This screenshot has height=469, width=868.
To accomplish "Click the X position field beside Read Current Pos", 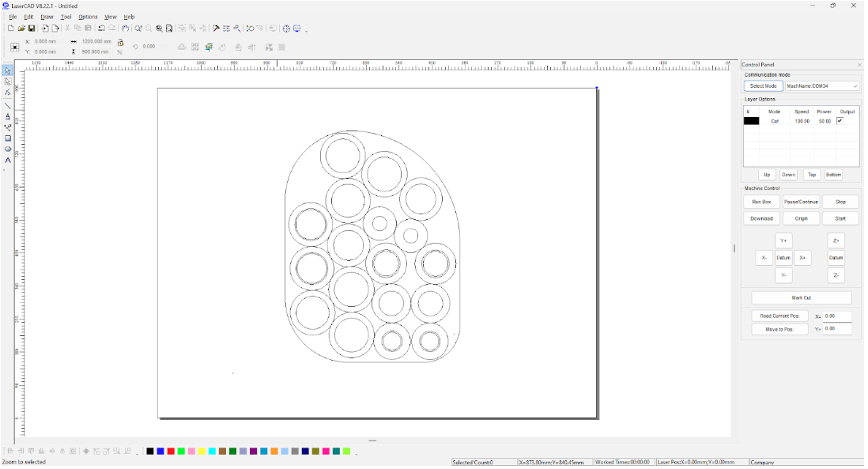I will click(836, 316).
